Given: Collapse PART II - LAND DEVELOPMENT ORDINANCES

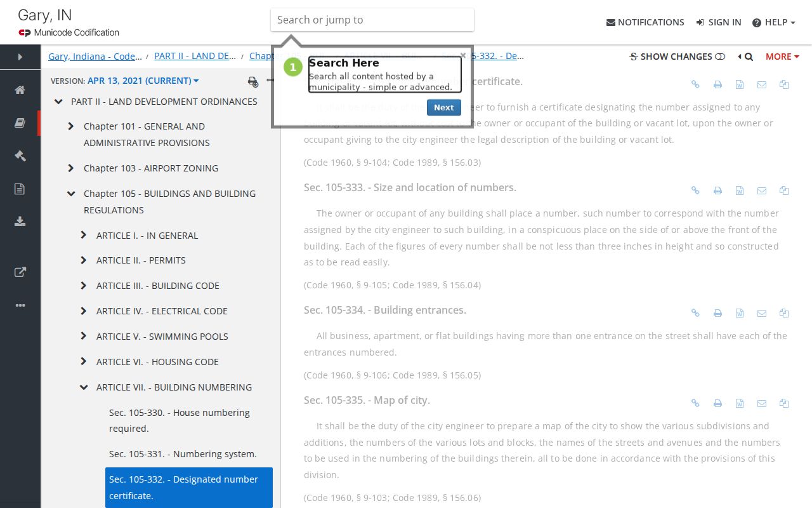Looking at the screenshot, I should click(58, 102).
